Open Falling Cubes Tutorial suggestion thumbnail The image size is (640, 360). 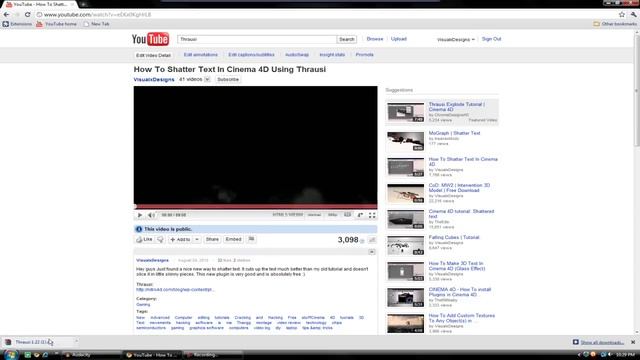[x=406, y=245]
